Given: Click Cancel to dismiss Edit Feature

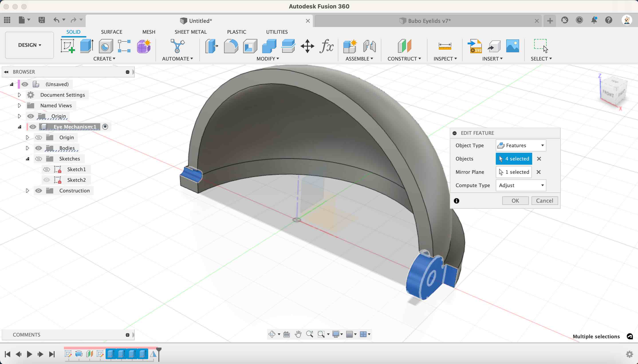Looking at the screenshot, I should 545,201.
